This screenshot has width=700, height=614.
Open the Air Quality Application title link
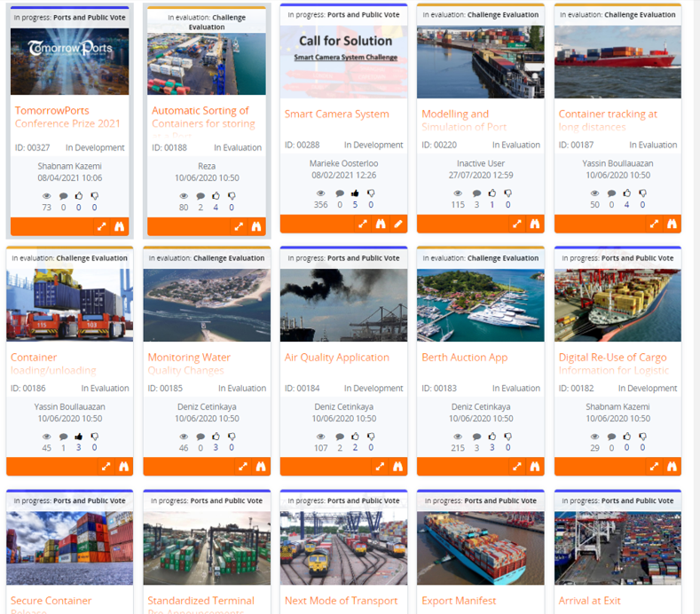(337, 358)
